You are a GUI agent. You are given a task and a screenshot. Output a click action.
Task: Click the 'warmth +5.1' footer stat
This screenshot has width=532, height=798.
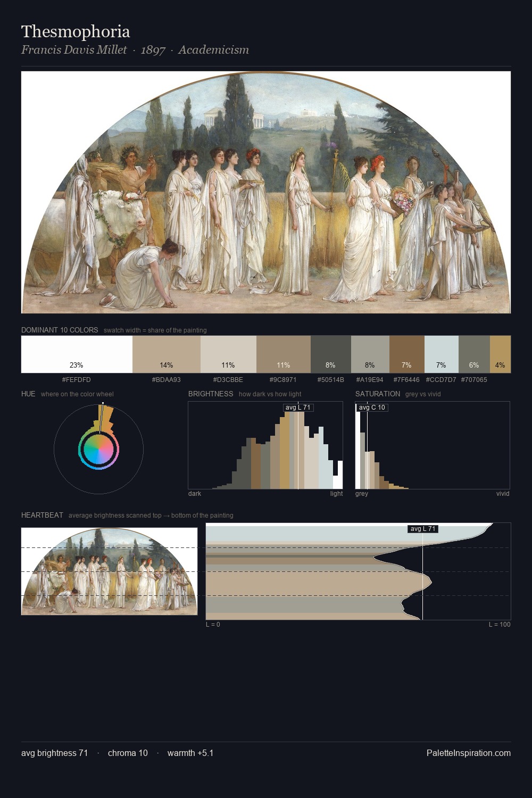190,753
